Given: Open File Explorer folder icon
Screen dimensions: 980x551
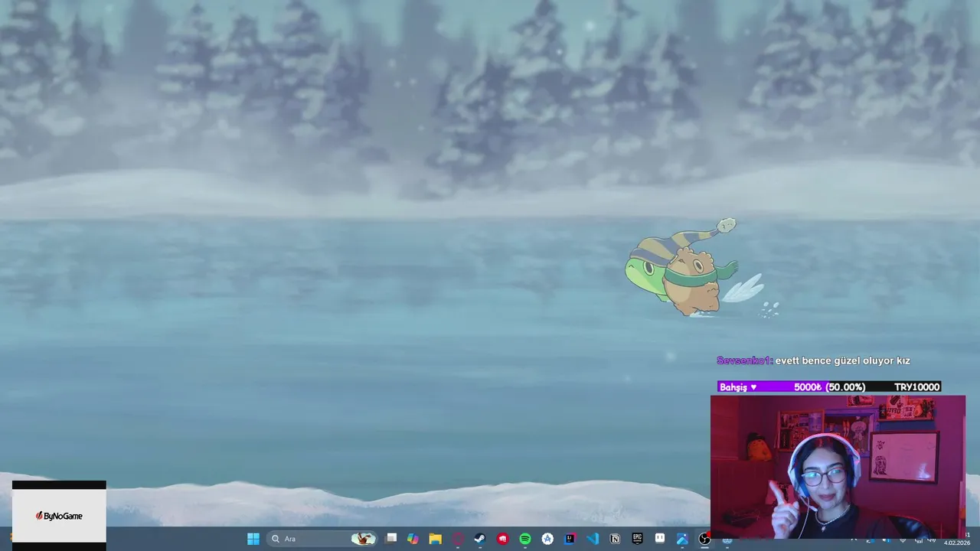Looking at the screenshot, I should pos(436,539).
